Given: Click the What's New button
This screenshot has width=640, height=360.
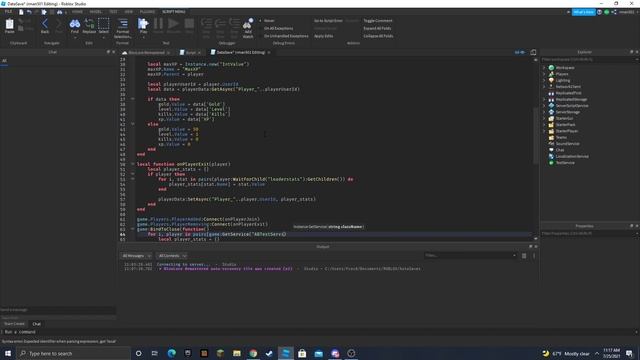Looking at the screenshot, I should pos(583,12).
